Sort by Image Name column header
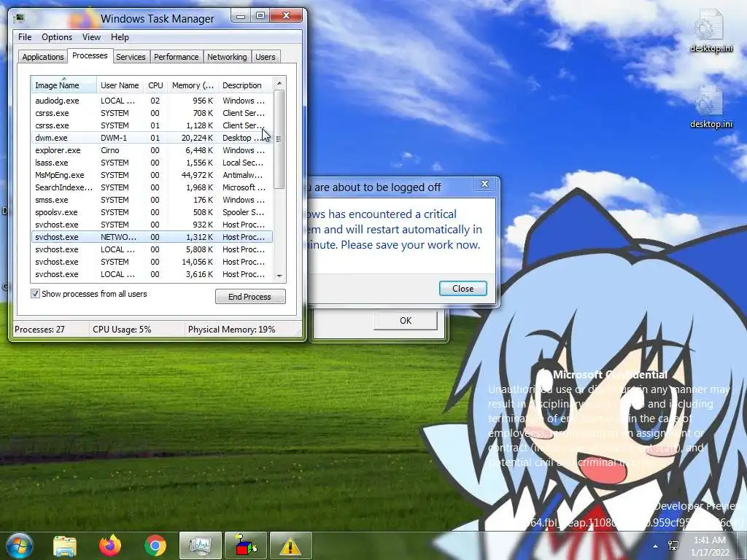The height and width of the screenshot is (560, 747). pos(64,85)
